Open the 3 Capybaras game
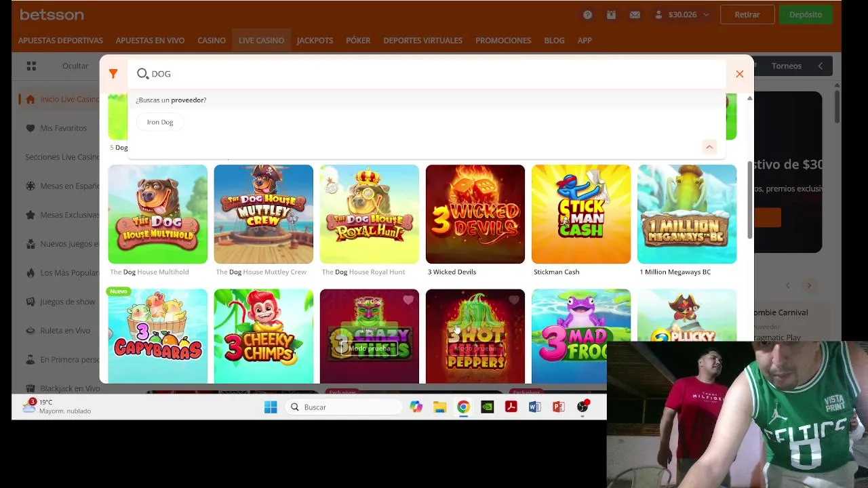The image size is (868, 488). 157,336
